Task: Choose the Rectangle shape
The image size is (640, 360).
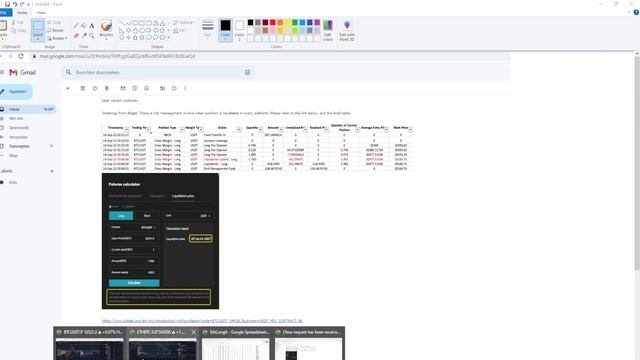Action: (142, 23)
